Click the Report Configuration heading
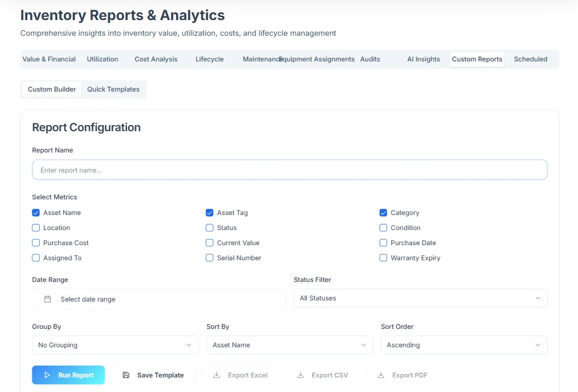 point(86,127)
